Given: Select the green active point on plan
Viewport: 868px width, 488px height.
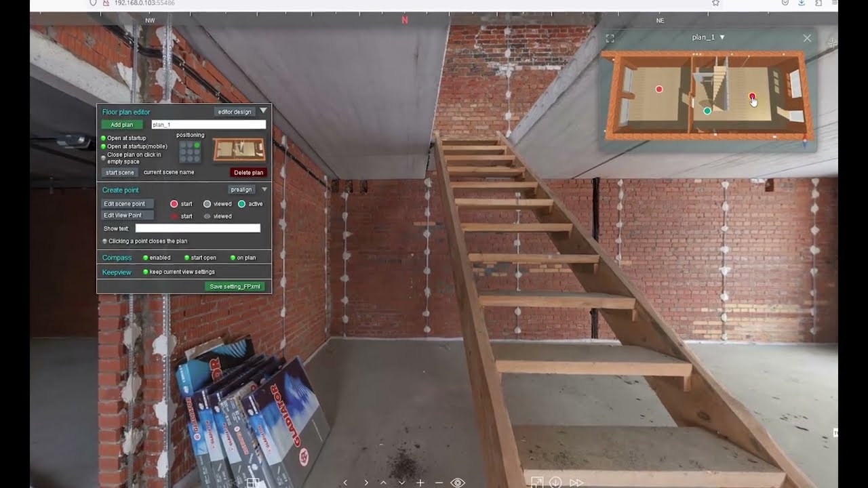Looking at the screenshot, I should pos(707,110).
